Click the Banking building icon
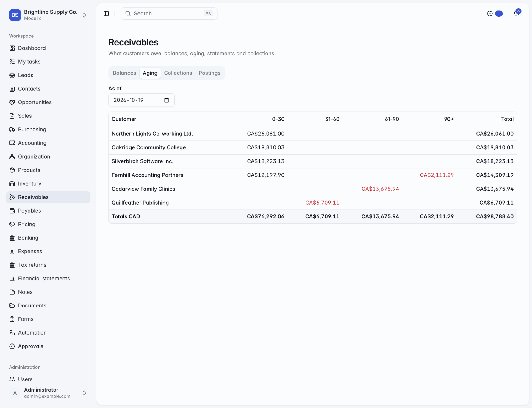 click(12, 238)
